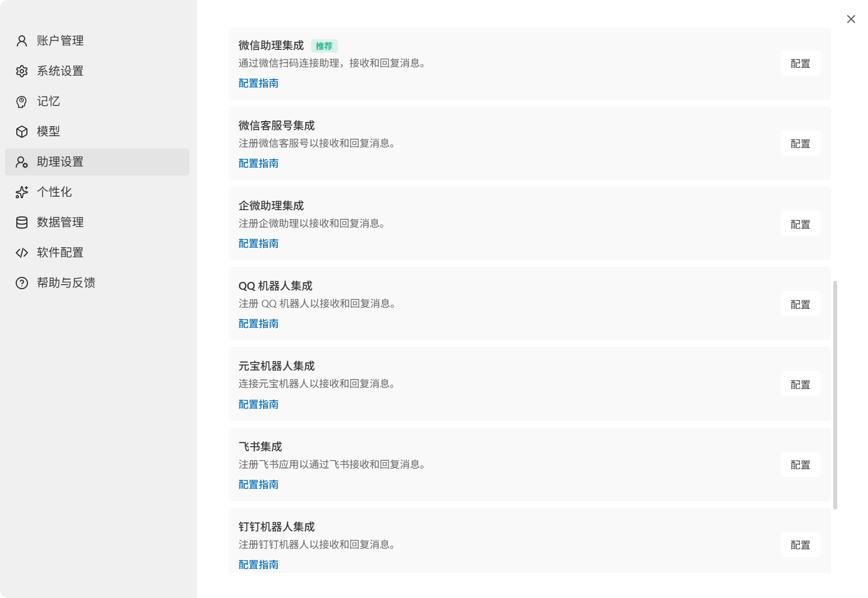This screenshot has height=598, width=868.
Task: Click the 微信客服号集成 title
Action: click(x=277, y=126)
